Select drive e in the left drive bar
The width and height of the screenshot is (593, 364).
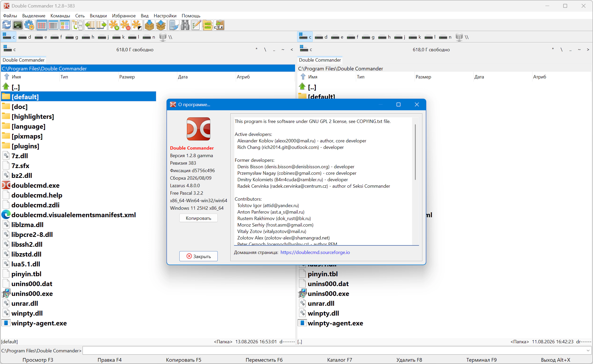pos(41,37)
